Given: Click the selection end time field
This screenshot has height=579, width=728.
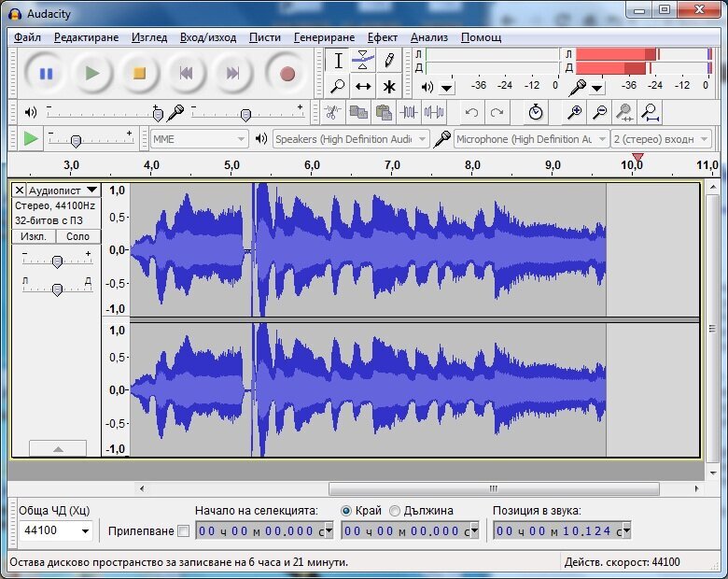Looking at the screenshot, I should (410, 530).
